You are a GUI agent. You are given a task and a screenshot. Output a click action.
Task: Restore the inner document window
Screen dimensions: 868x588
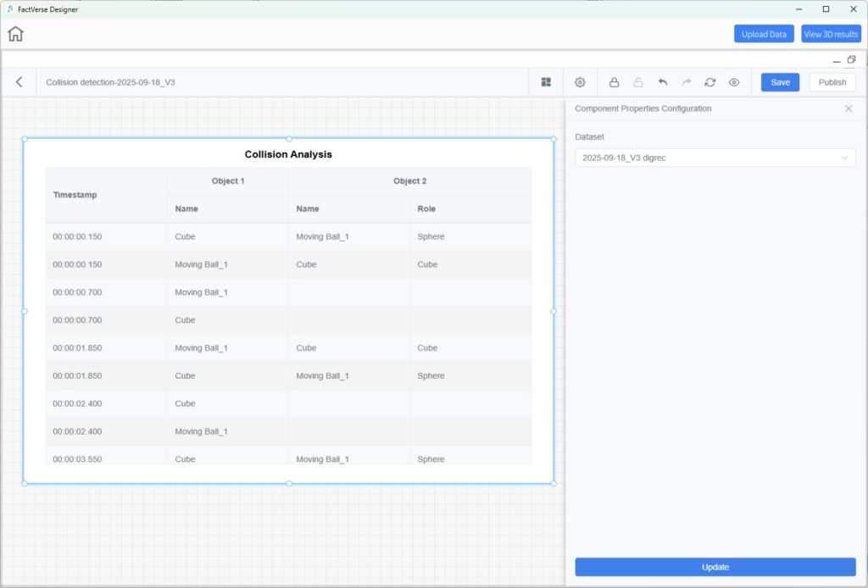851,60
